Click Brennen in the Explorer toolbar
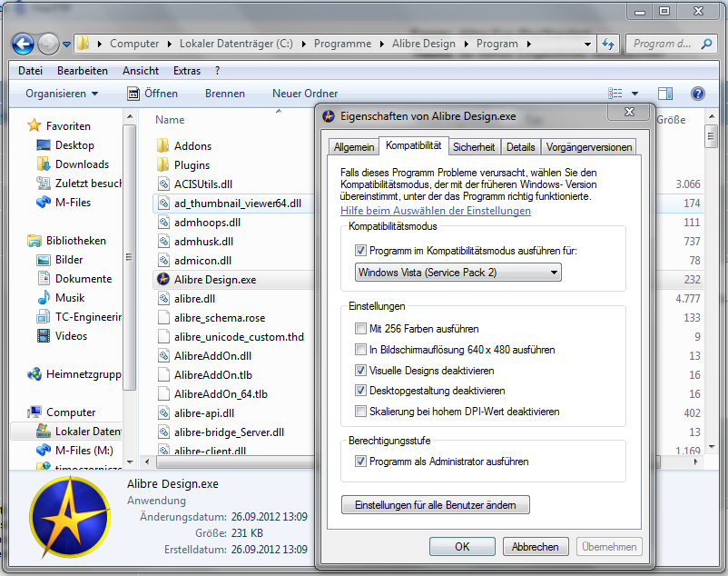This screenshot has width=728, height=576. [225, 94]
